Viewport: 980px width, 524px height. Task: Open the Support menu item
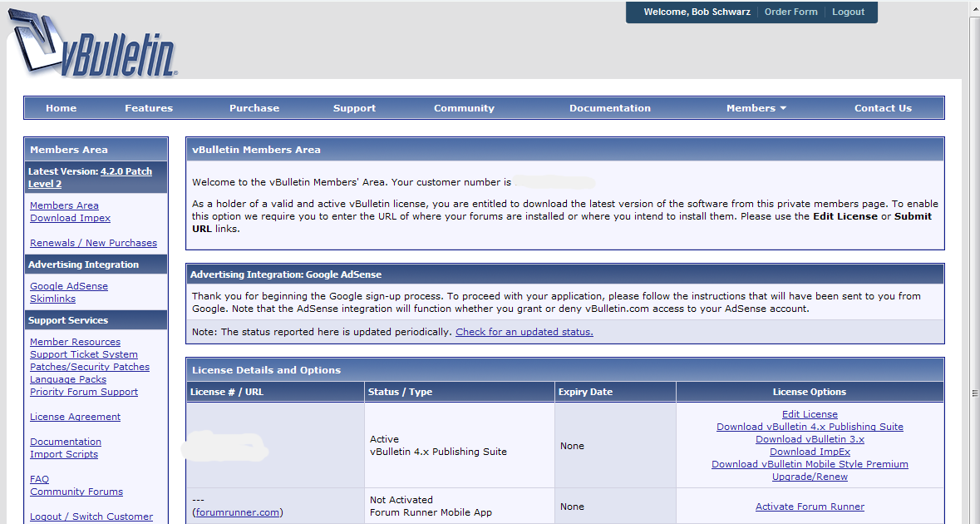pos(354,108)
